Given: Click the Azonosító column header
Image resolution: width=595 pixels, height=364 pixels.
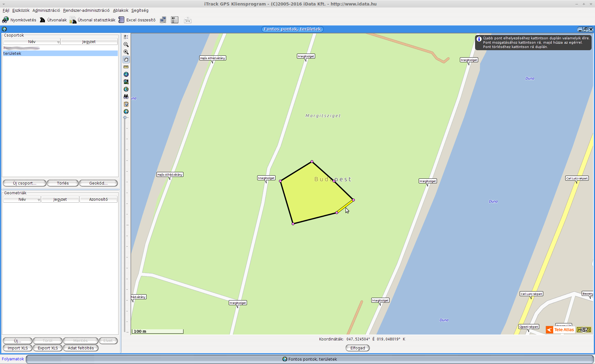Looking at the screenshot, I should tap(98, 199).
